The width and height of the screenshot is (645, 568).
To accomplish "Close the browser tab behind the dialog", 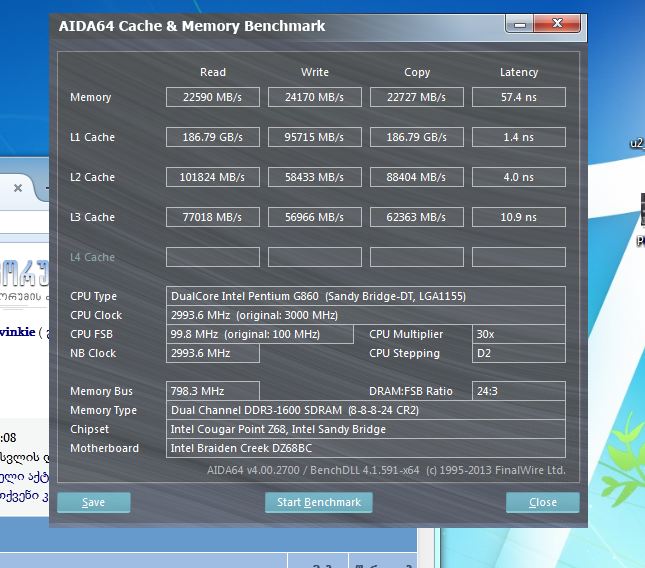I will (x=18, y=188).
